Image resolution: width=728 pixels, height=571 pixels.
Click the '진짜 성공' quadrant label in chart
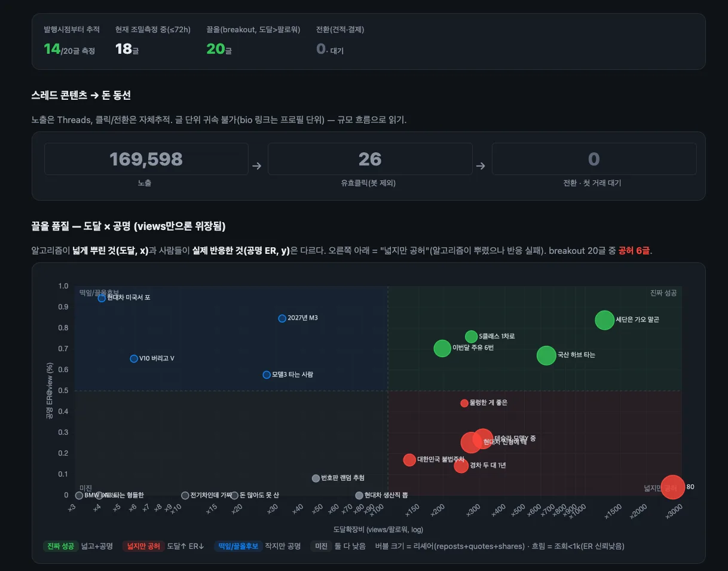click(663, 293)
